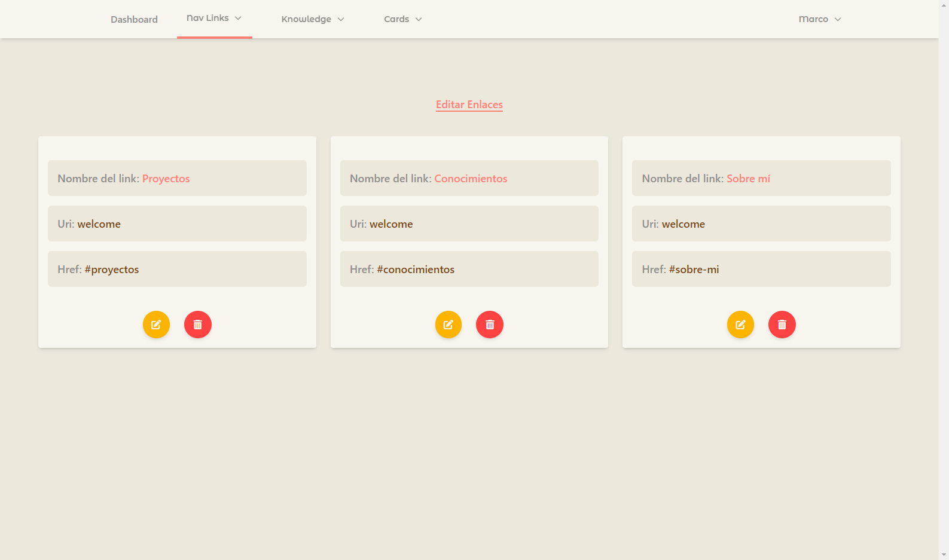Click the edit icon for Proyectos link
The height and width of the screenshot is (560, 949).
click(x=156, y=325)
